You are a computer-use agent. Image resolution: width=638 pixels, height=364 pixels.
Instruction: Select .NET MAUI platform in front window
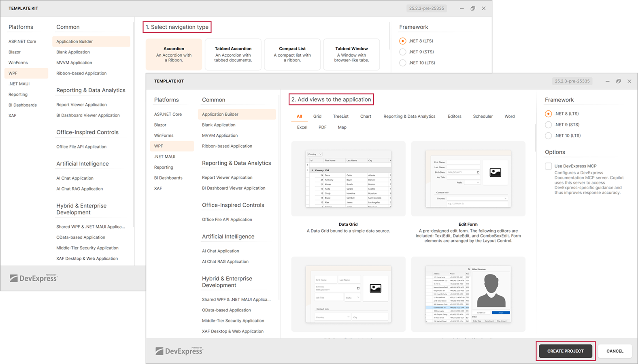pos(165,157)
